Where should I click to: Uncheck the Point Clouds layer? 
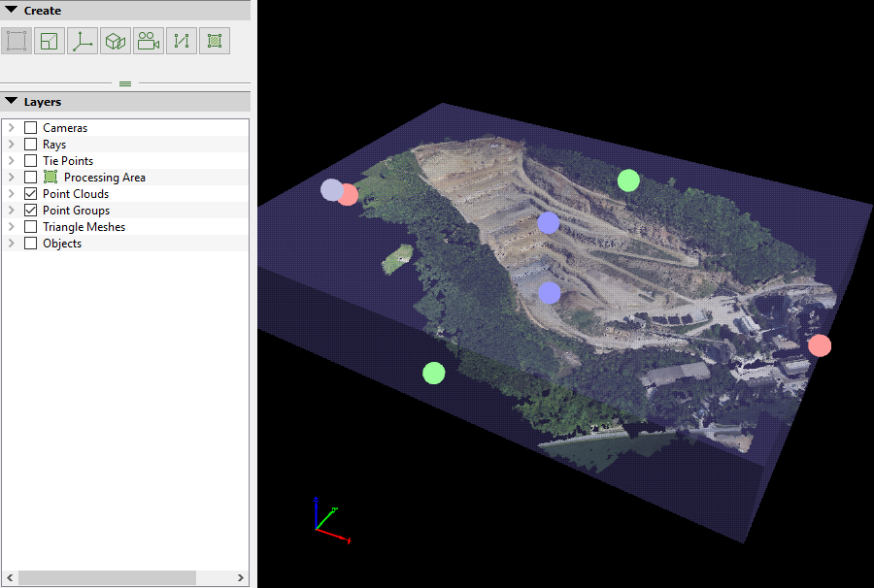coord(31,194)
